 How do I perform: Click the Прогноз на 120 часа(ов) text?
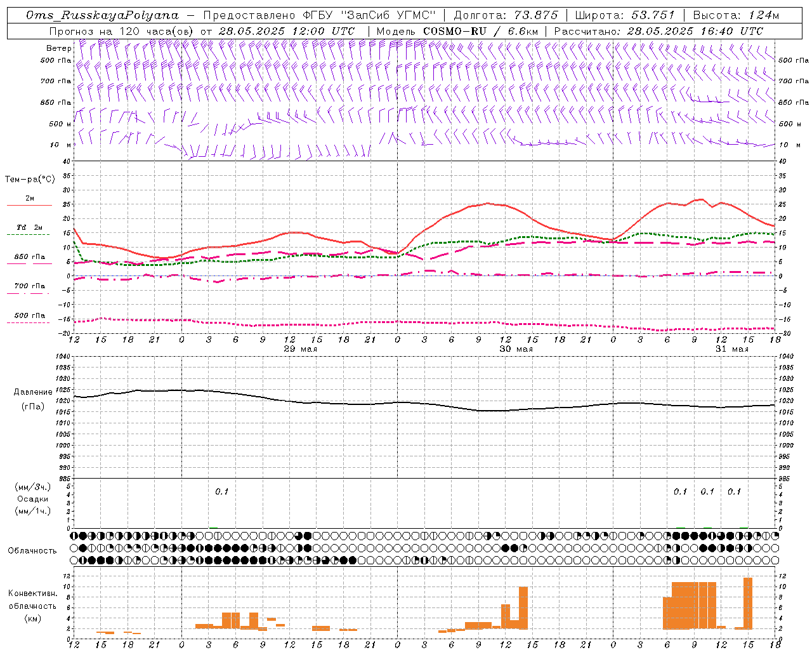click(122, 31)
